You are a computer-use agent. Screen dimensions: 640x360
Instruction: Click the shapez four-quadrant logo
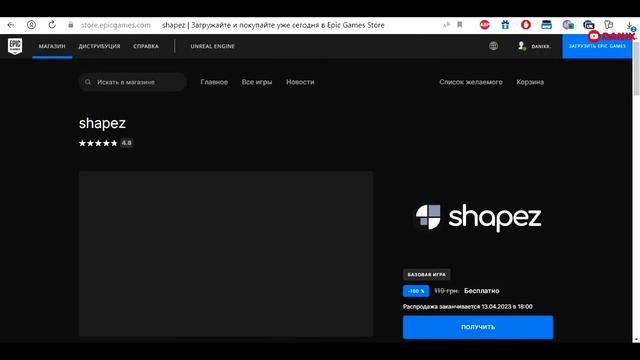click(x=428, y=217)
